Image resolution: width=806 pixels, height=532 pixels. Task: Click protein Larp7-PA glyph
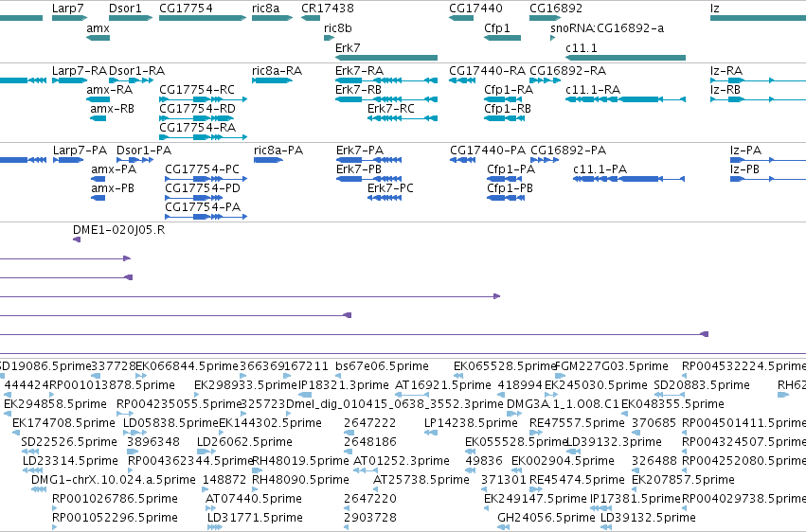(x=68, y=160)
